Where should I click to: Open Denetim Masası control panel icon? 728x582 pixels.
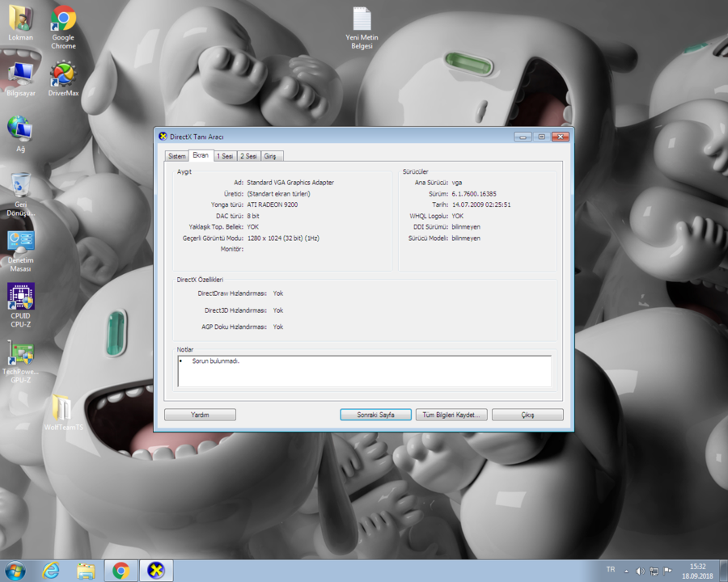[x=20, y=251]
